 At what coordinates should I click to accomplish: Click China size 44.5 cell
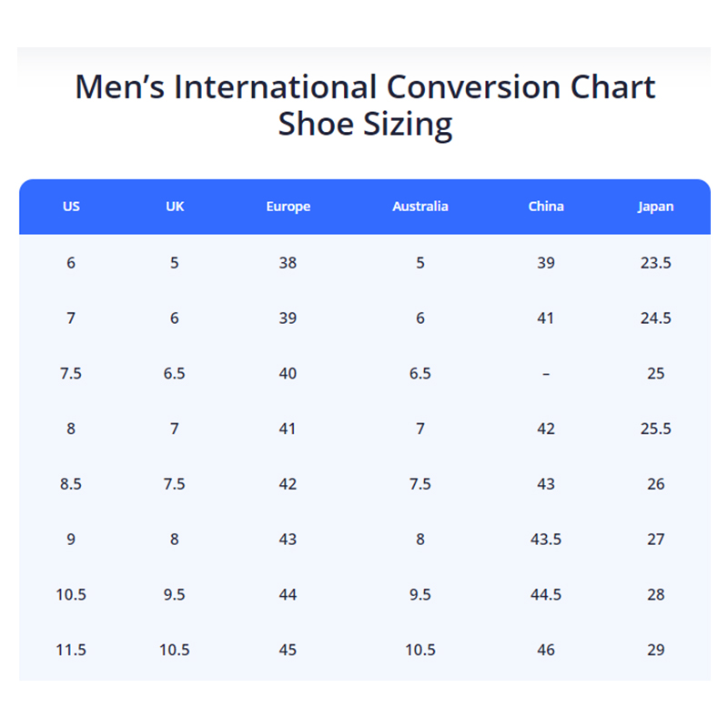(x=546, y=595)
